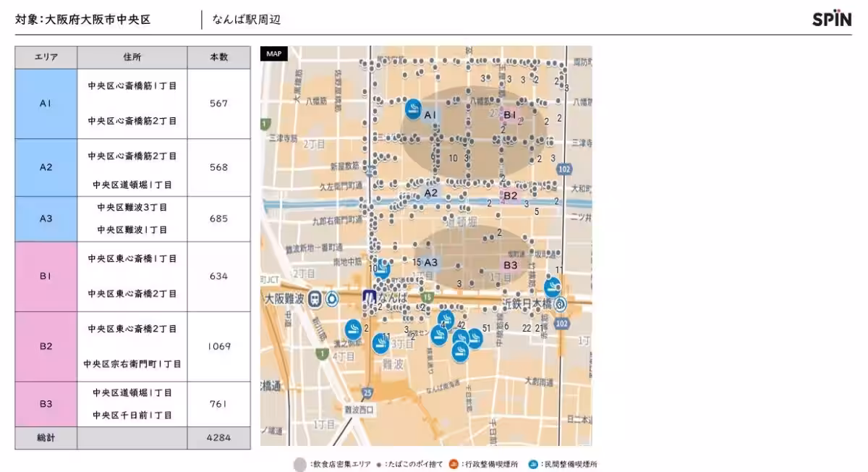
Task: Click the smoking icon overlapping number 11 near 難波
Action: [380, 343]
